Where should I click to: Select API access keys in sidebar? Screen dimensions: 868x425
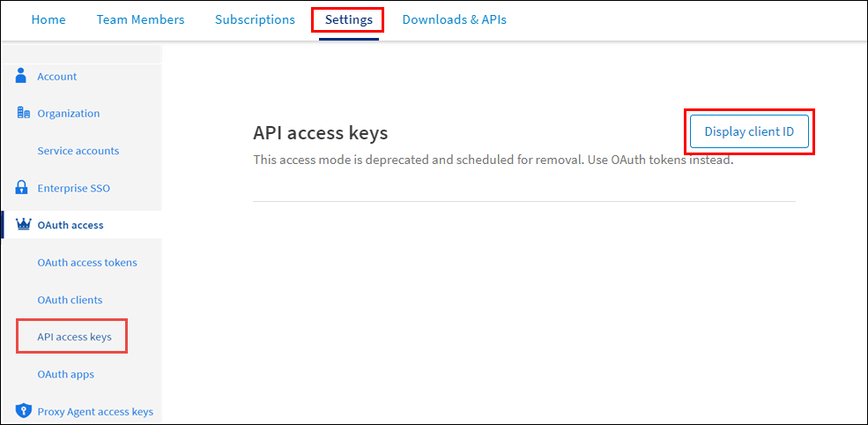coord(74,337)
